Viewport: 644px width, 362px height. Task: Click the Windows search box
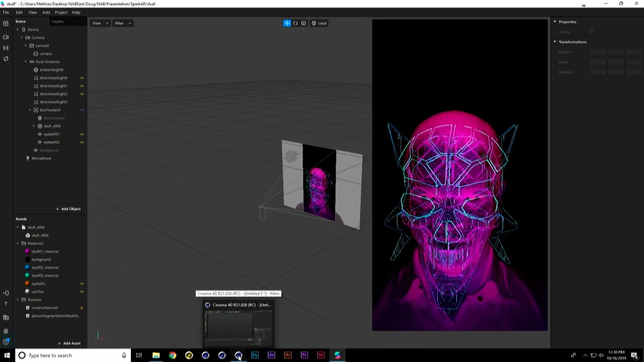coord(72,355)
